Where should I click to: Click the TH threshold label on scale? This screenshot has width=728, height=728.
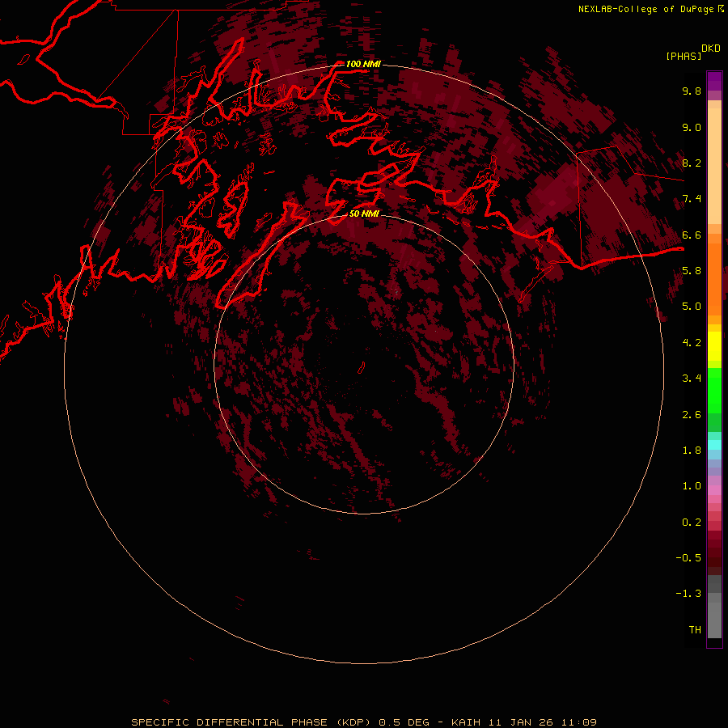click(695, 630)
